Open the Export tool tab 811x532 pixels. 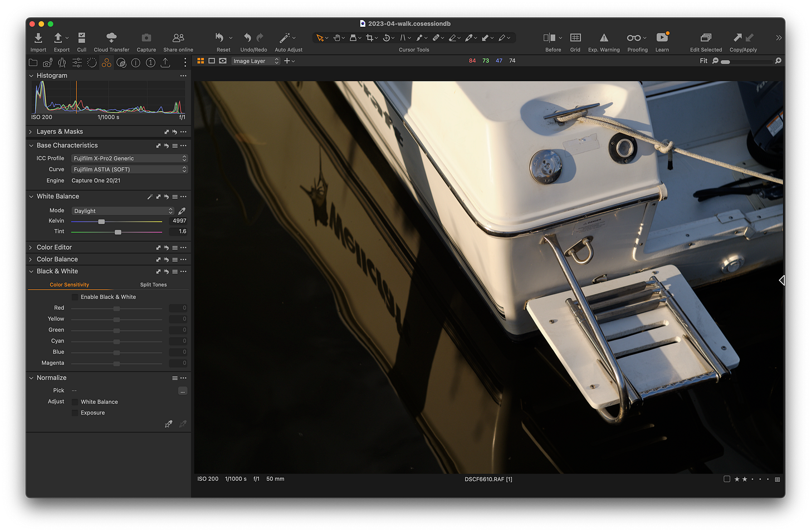[165, 62]
